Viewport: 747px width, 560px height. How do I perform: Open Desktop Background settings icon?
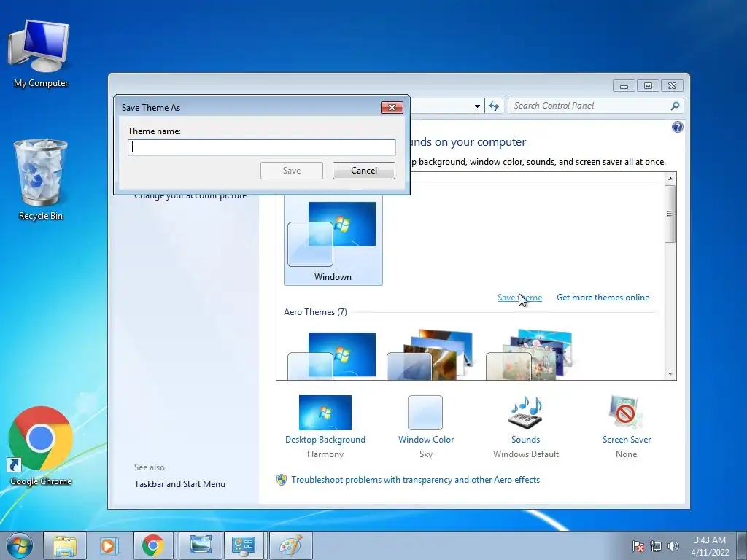[325, 413]
